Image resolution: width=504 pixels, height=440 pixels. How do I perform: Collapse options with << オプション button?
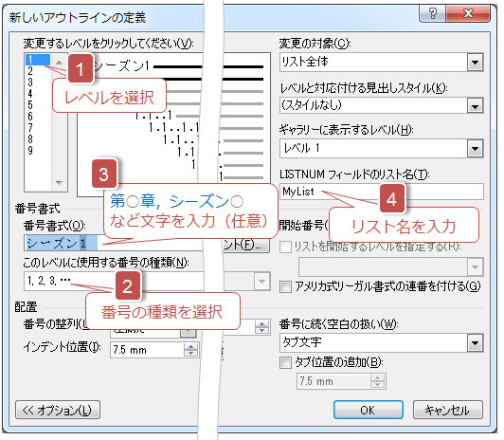pos(58,410)
